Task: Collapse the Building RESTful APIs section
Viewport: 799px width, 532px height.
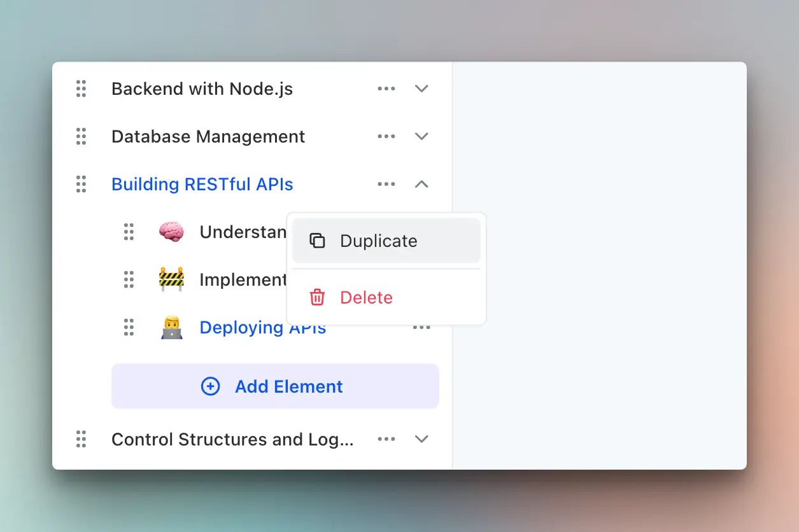Action: pos(421,184)
